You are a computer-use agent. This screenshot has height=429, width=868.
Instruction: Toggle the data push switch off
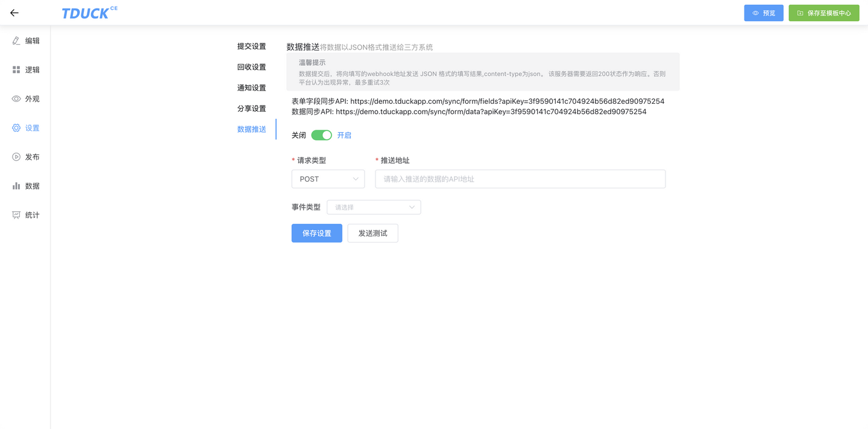[321, 135]
